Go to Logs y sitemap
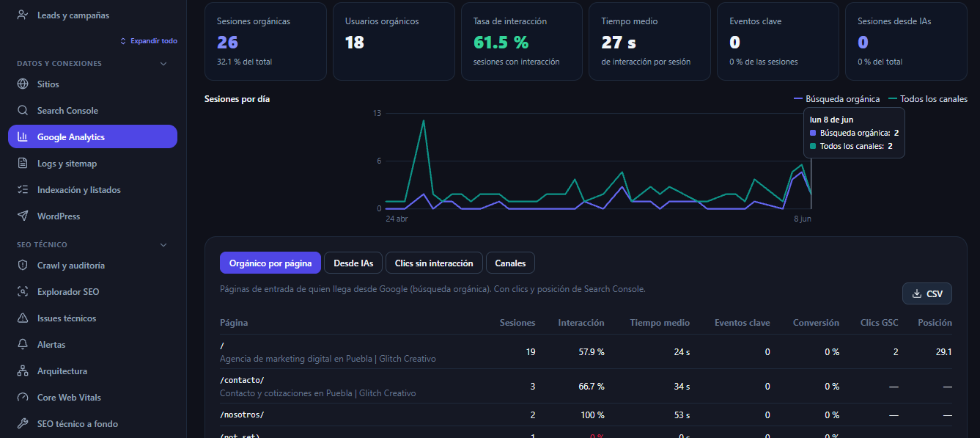Image resolution: width=980 pixels, height=438 pixels. click(x=93, y=163)
